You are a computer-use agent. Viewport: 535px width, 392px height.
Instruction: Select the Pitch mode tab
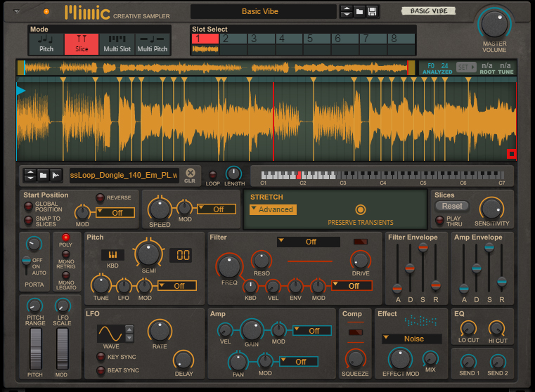pos(46,44)
